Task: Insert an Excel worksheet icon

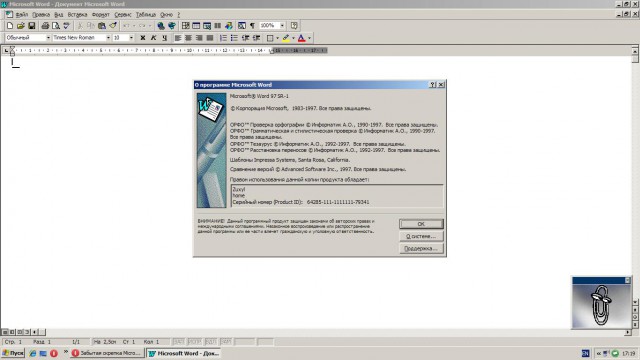Action: tap(207, 26)
